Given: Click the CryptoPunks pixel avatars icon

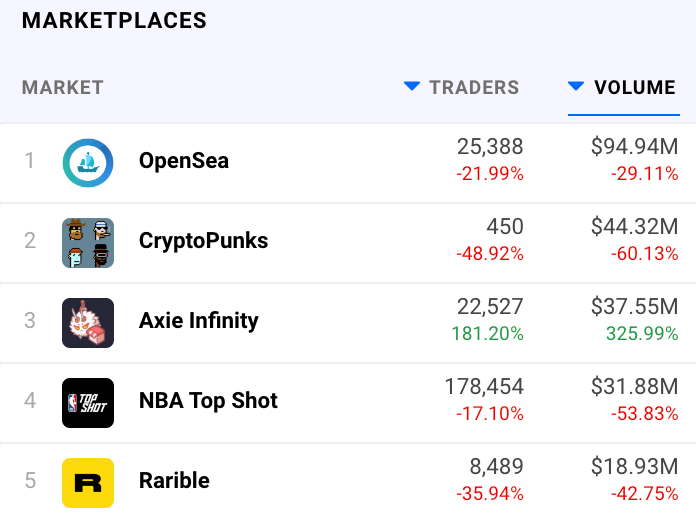Looking at the screenshot, I should point(88,242).
